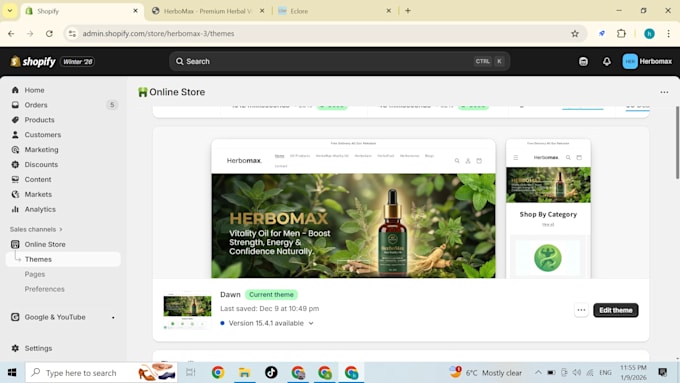Click the Edit theme button
The image size is (680, 383).
pos(615,310)
